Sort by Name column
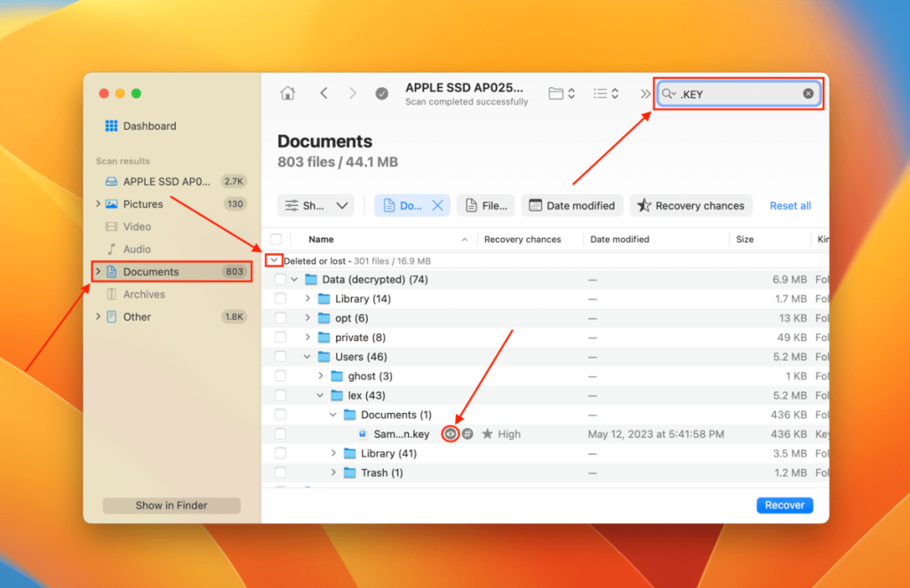The width and height of the screenshot is (910, 588). tap(321, 239)
